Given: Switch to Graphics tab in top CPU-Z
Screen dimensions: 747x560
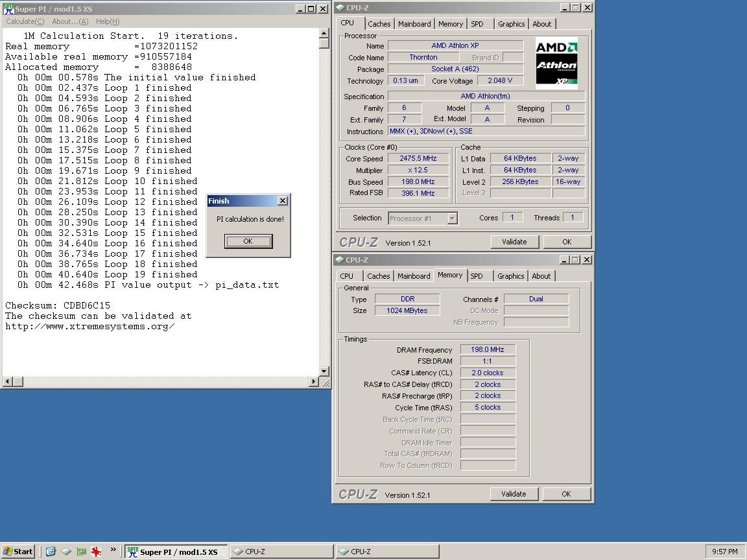Looking at the screenshot, I should 511,24.
